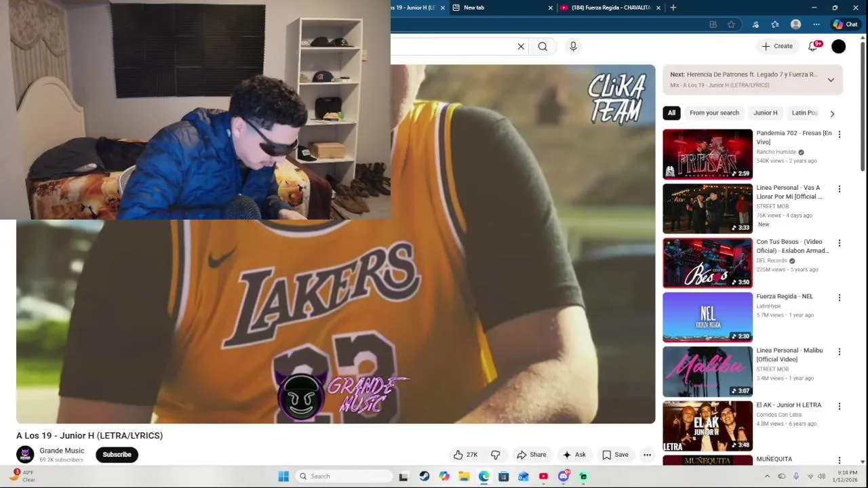Clear the YouTube search box text
The height and width of the screenshot is (488, 868).
click(521, 46)
